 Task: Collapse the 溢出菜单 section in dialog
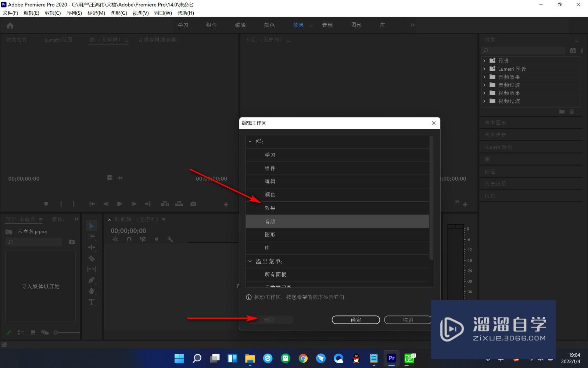tap(250, 261)
